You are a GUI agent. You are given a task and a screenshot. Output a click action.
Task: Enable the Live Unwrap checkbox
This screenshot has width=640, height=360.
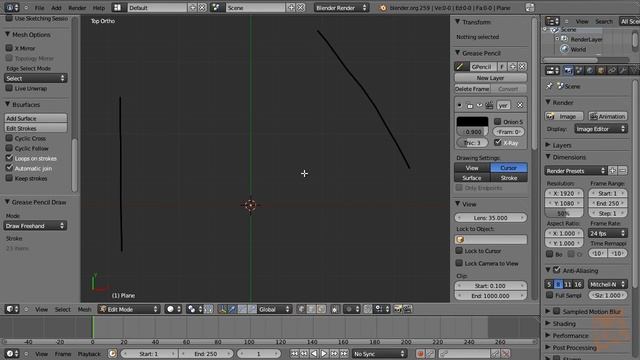coord(9,88)
